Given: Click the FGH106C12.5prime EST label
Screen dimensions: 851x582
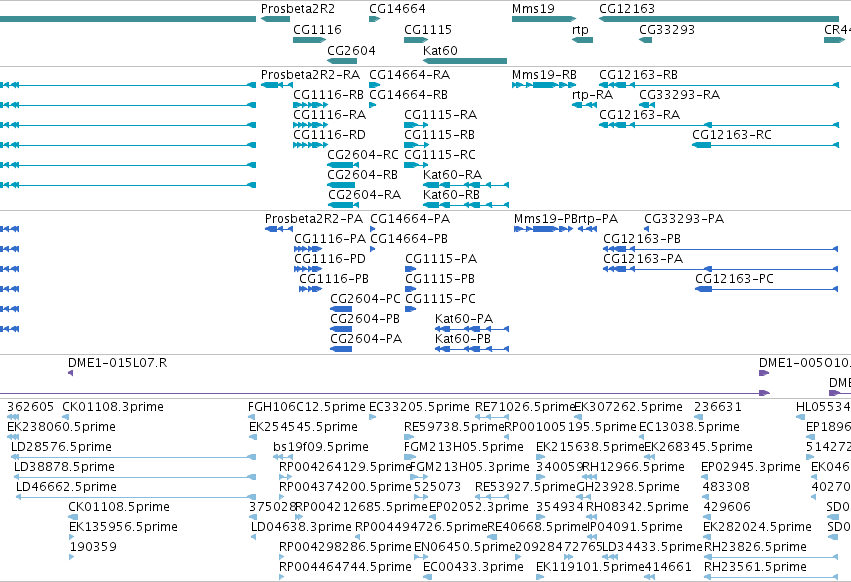Looking at the screenshot, I should (x=307, y=407).
